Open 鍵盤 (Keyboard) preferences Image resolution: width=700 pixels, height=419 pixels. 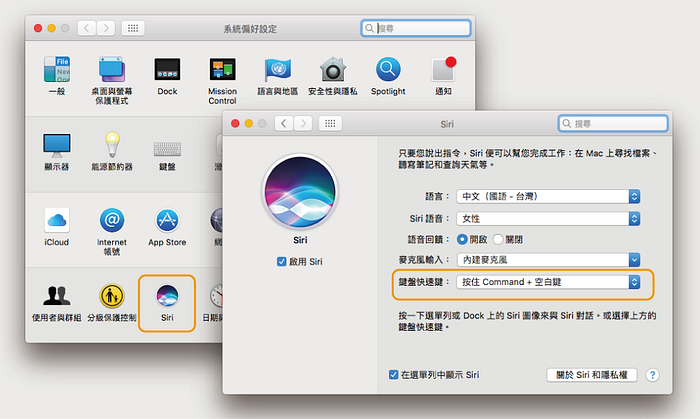pos(167,149)
